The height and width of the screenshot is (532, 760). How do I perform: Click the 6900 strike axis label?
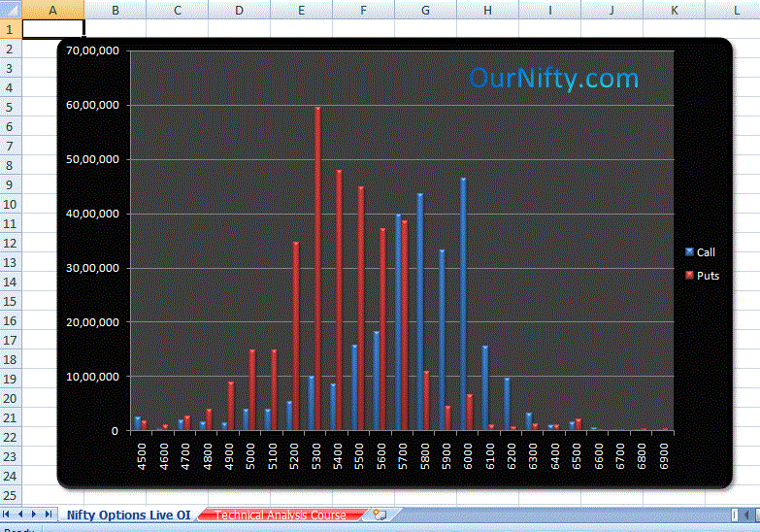pyautogui.click(x=664, y=456)
